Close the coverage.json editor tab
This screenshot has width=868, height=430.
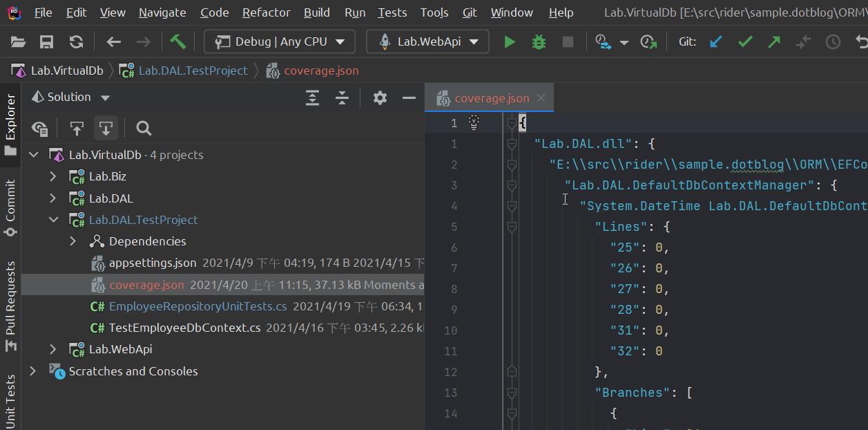(541, 97)
